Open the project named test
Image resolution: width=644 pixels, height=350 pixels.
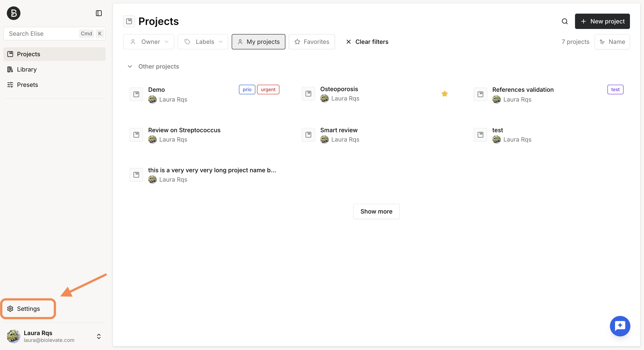point(497,130)
